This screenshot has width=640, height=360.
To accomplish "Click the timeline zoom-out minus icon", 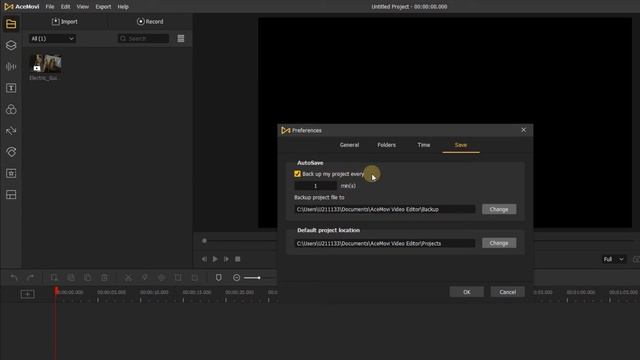I will pyautogui.click(x=236, y=278).
